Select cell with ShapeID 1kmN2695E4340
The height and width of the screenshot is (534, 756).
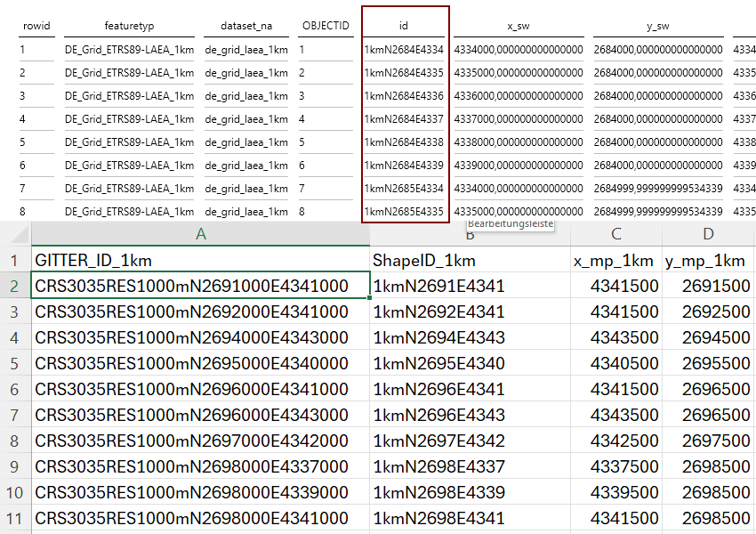click(470, 363)
